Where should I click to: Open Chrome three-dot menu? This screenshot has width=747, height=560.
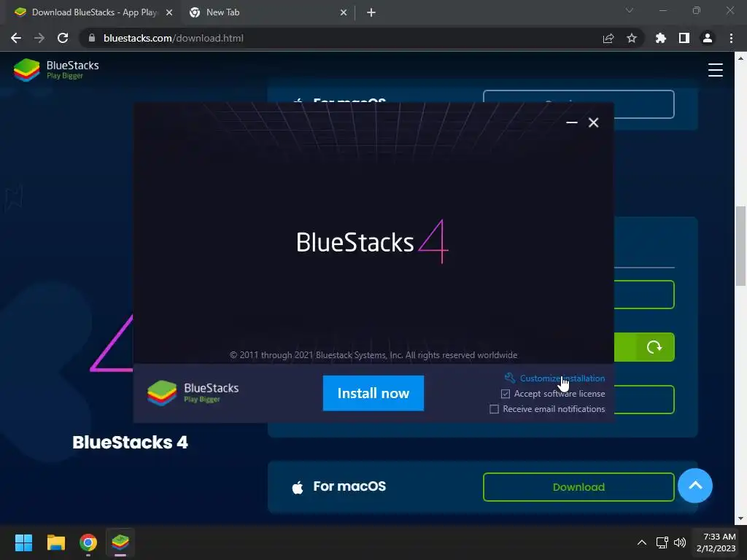[x=731, y=38]
